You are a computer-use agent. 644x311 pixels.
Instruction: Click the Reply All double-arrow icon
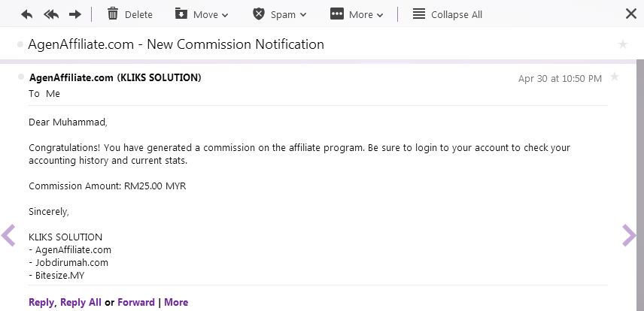pos(51,15)
